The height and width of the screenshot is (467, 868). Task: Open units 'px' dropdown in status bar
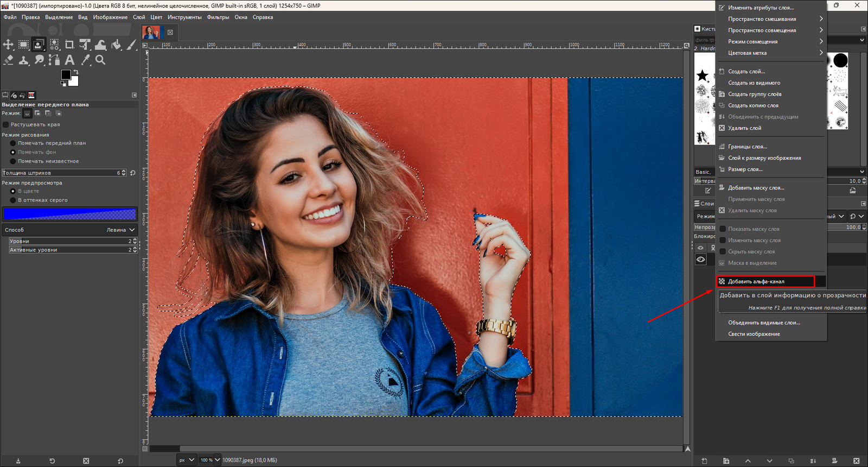(186, 460)
